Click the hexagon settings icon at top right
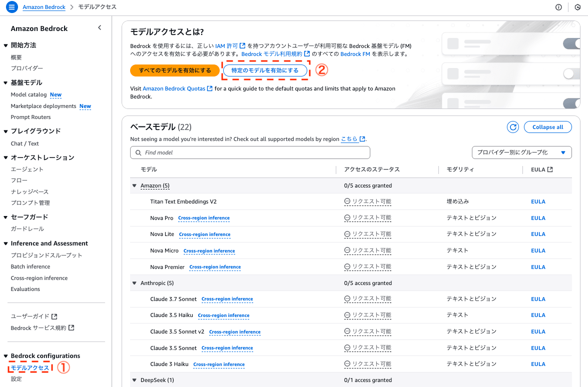The height and width of the screenshot is (387, 588). [577, 7]
